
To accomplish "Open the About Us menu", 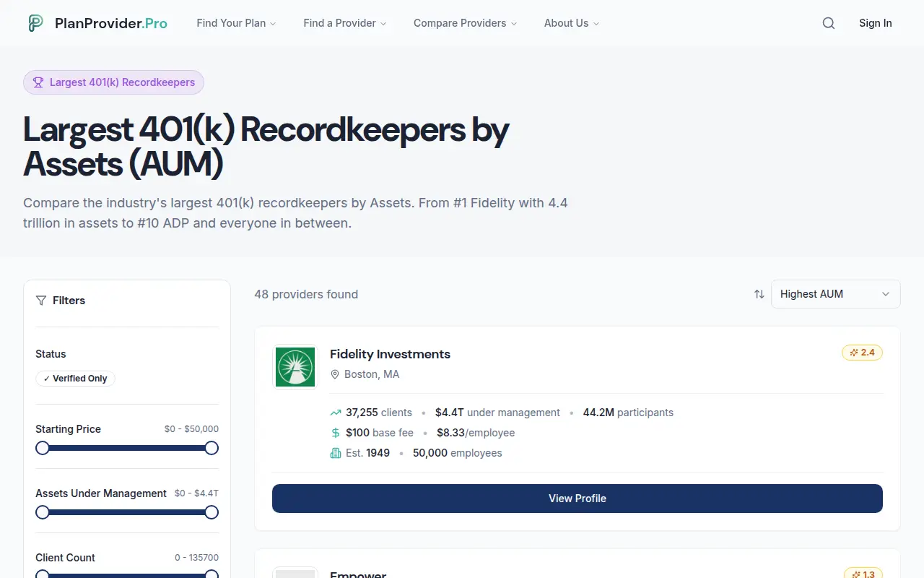I will point(572,23).
